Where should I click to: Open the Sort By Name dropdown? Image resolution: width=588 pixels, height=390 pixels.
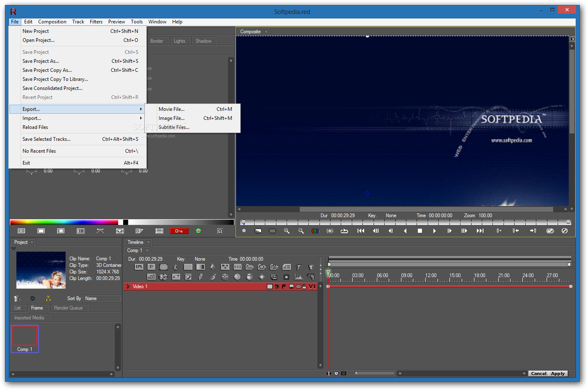pyautogui.click(x=102, y=298)
